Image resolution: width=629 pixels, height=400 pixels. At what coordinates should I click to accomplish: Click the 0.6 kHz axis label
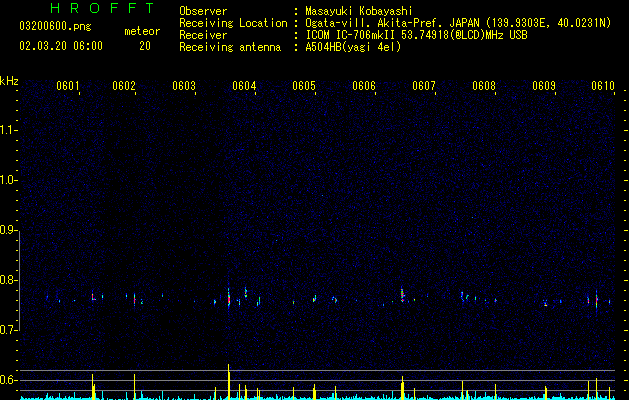[8, 380]
